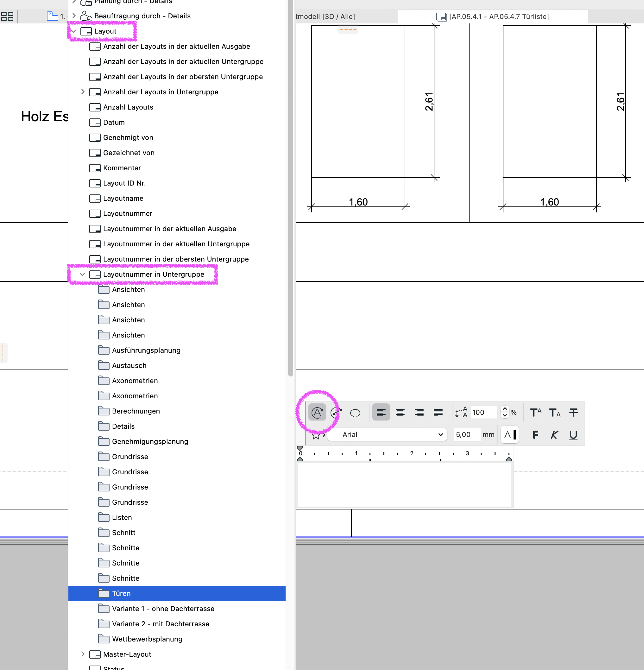Select the Türen subgroup

[x=177, y=593]
